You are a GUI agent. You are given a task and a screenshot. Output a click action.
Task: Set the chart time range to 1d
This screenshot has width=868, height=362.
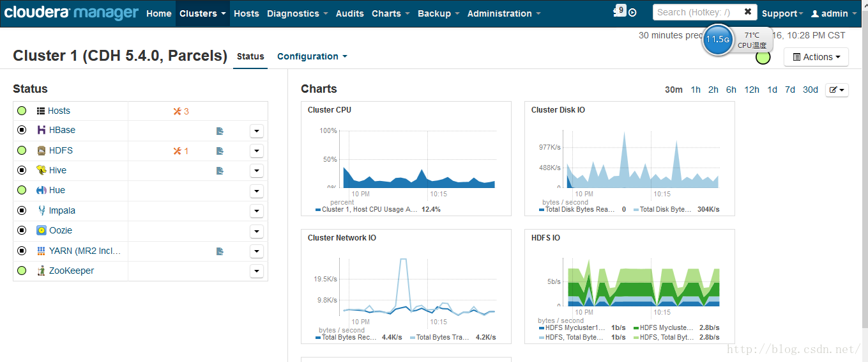point(772,90)
